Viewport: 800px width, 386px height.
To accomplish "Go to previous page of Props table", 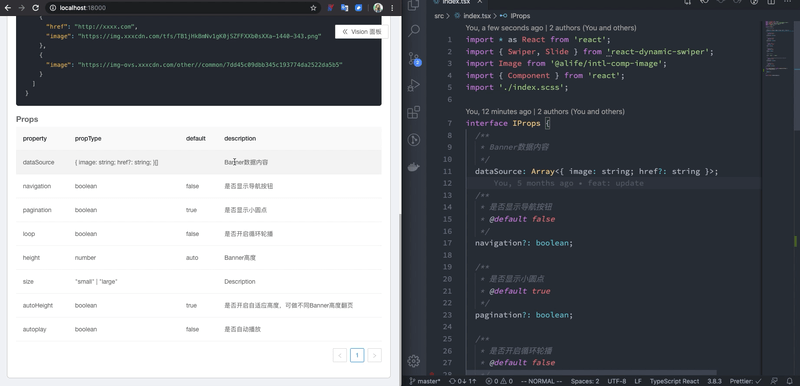I will click(x=340, y=355).
